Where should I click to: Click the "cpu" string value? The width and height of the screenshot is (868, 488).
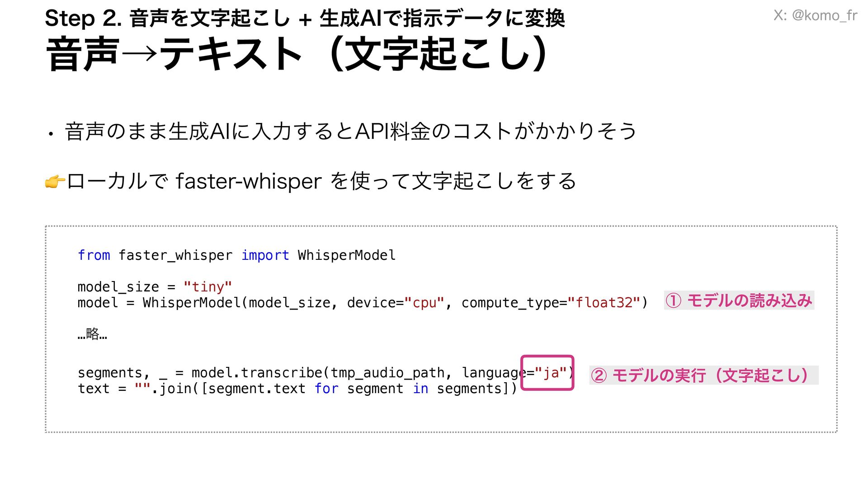click(424, 303)
